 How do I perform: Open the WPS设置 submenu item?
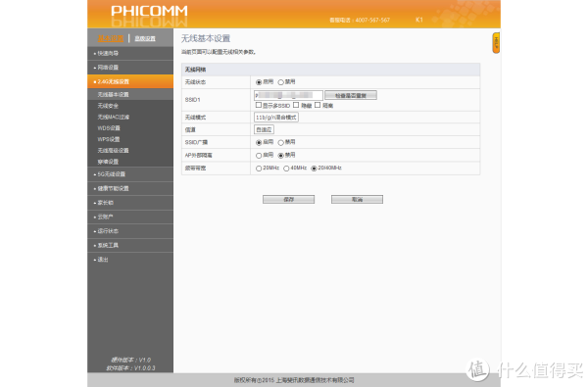click(x=109, y=139)
